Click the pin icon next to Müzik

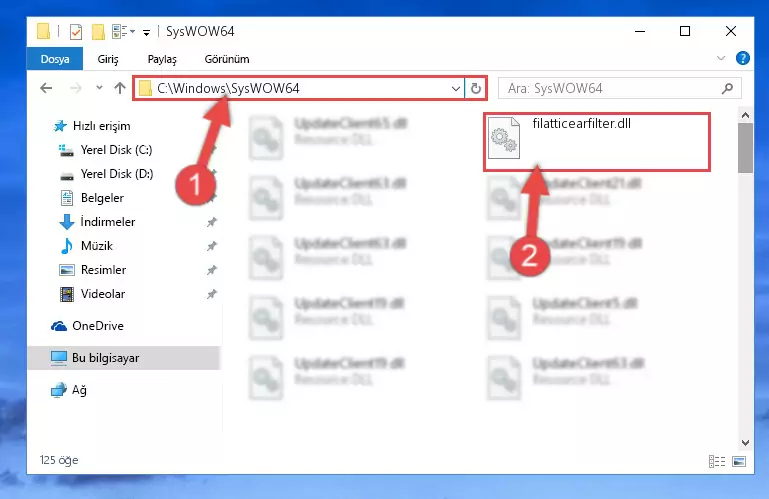pos(212,246)
